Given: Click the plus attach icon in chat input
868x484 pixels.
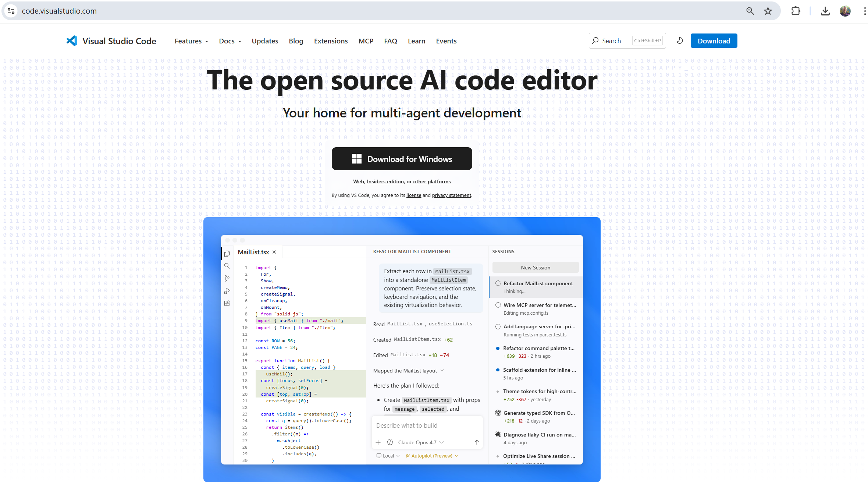Looking at the screenshot, I should coord(378,442).
